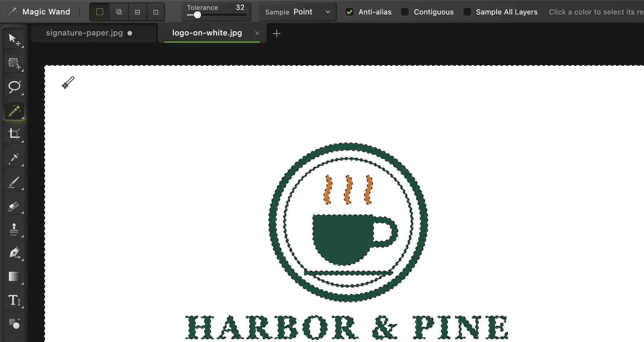Adjust the Tolerance slider handle
This screenshot has width=644, height=342.
tap(197, 15)
